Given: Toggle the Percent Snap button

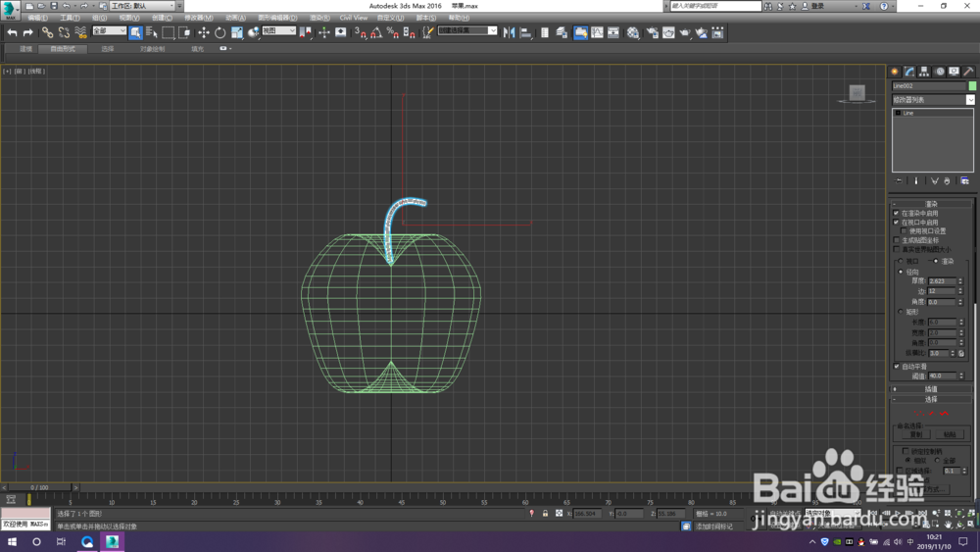Looking at the screenshot, I should 393,32.
